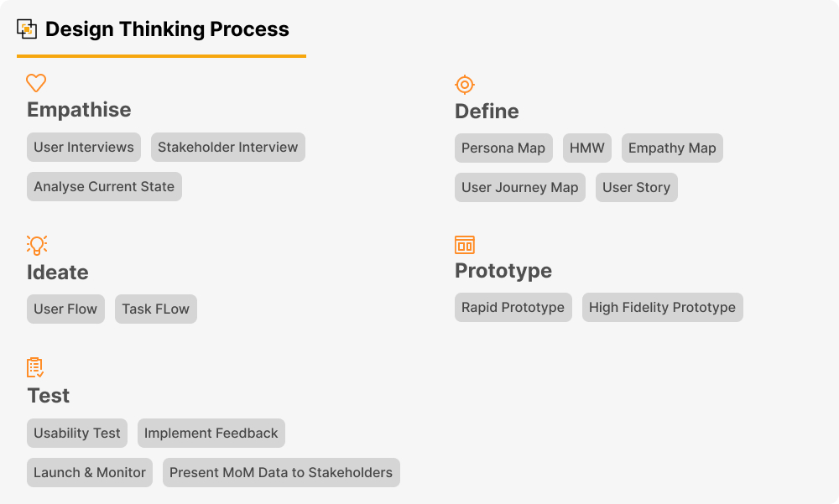Select the User Flow chip

coord(65,309)
